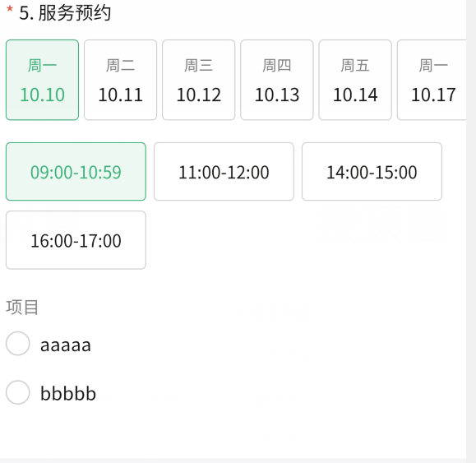Choose the 周二 10.11 date card
476x463 pixels.
pos(121,80)
